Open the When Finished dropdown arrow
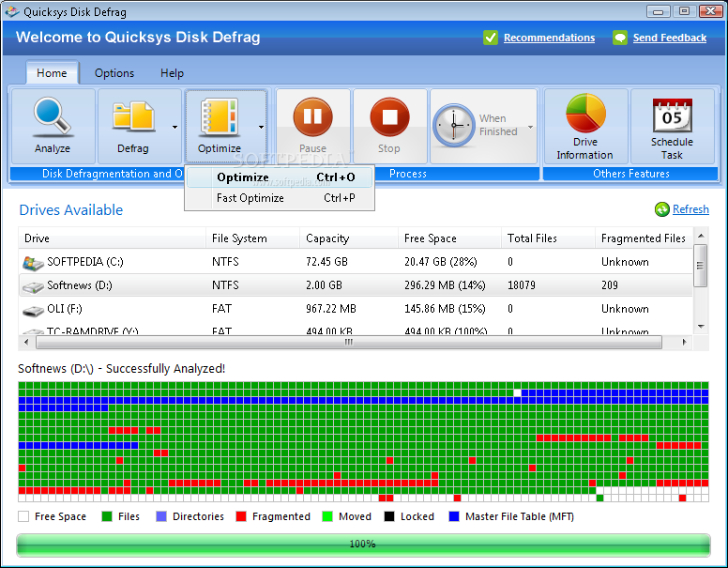This screenshot has height=568, width=728. [530, 127]
